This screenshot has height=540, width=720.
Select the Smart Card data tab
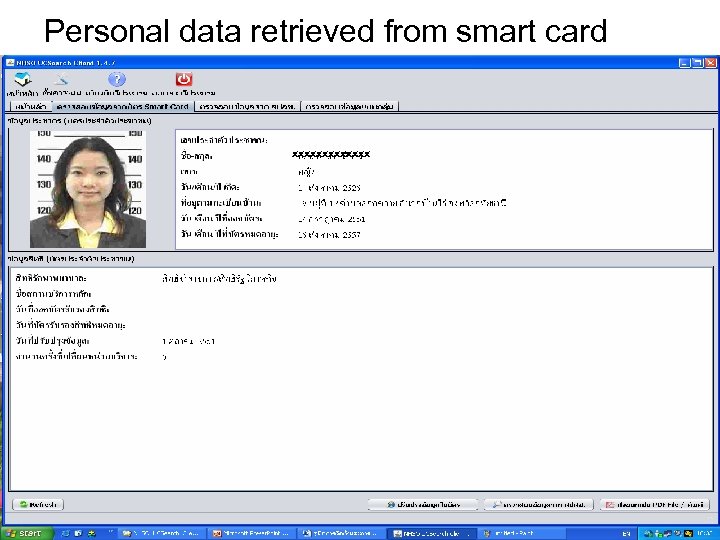pos(123,107)
